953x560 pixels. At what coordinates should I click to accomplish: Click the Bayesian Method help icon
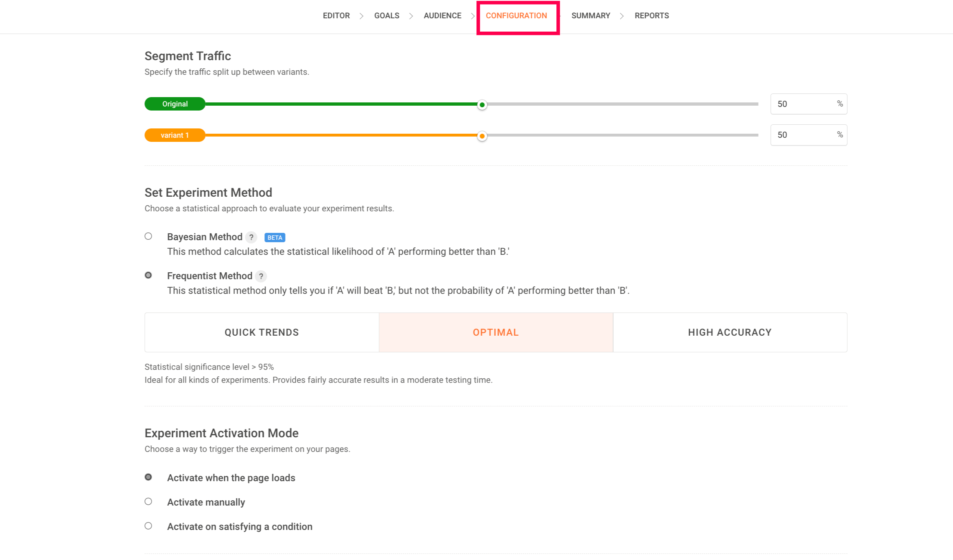click(x=251, y=237)
